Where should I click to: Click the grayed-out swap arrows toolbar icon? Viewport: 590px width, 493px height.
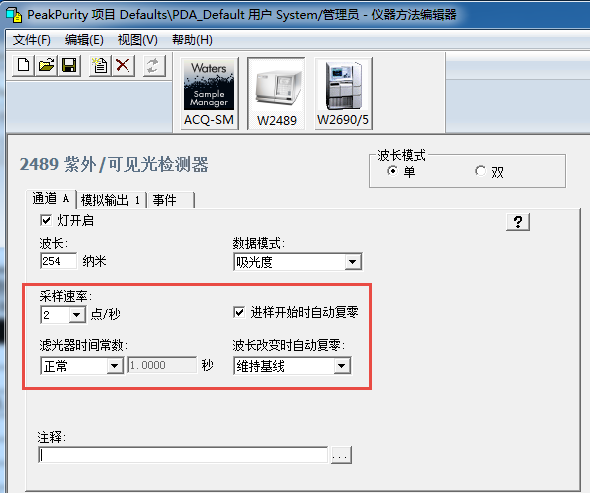click(154, 65)
